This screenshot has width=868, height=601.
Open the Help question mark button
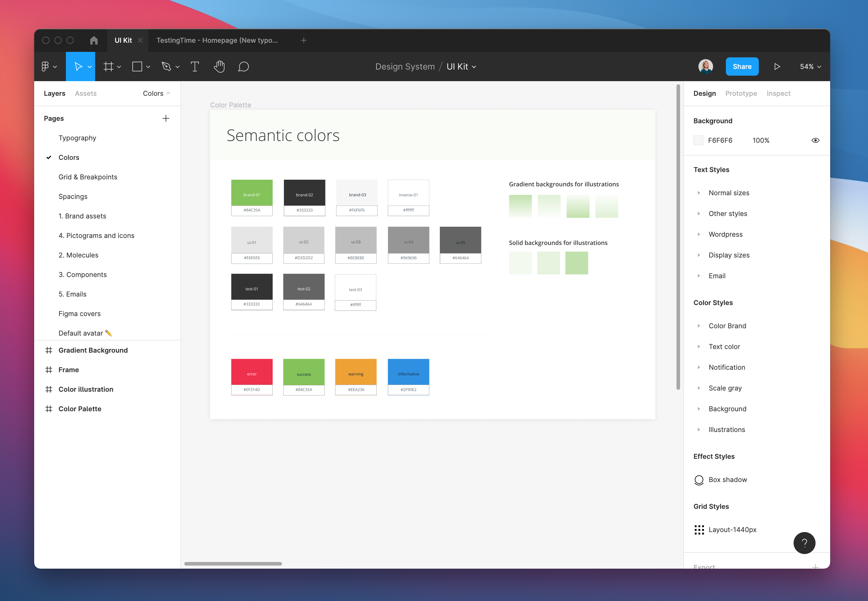[804, 543]
